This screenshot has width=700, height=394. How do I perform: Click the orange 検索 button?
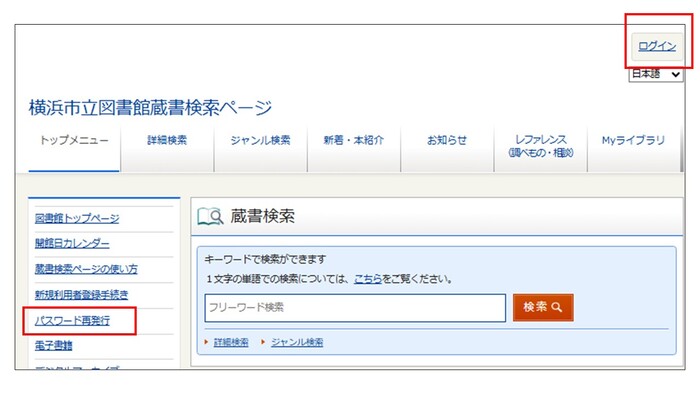tap(543, 307)
